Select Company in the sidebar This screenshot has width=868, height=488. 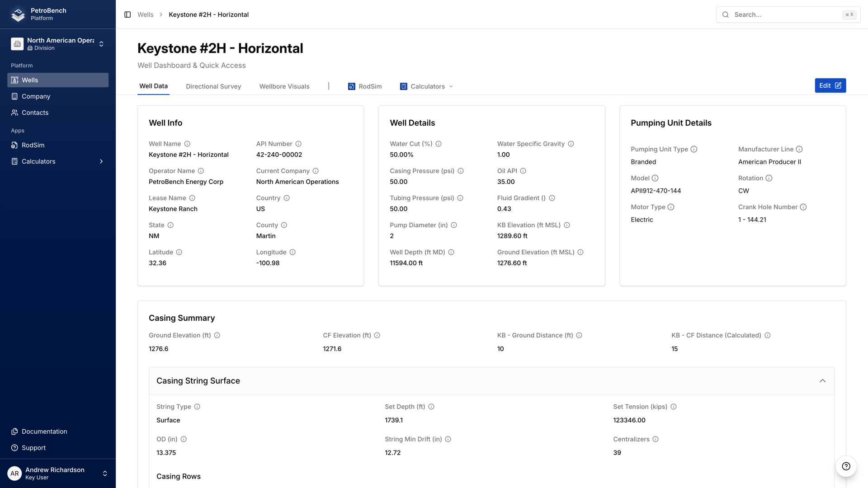click(58, 96)
